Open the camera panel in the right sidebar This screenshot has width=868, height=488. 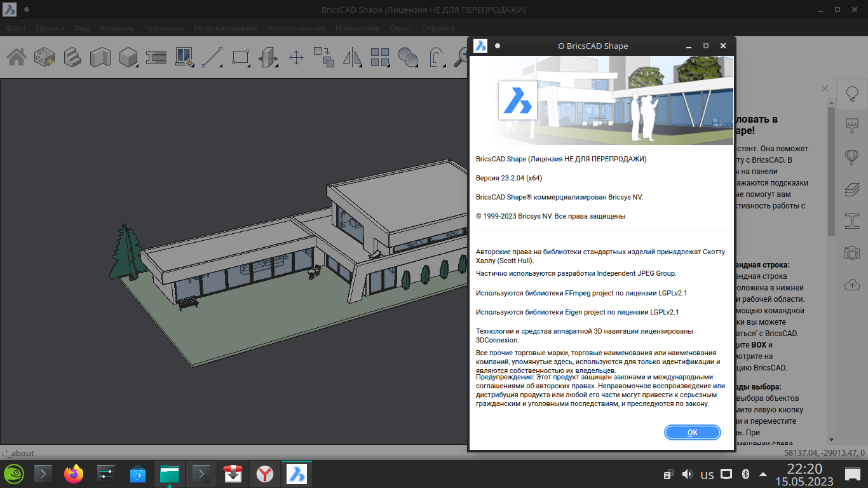(851, 253)
